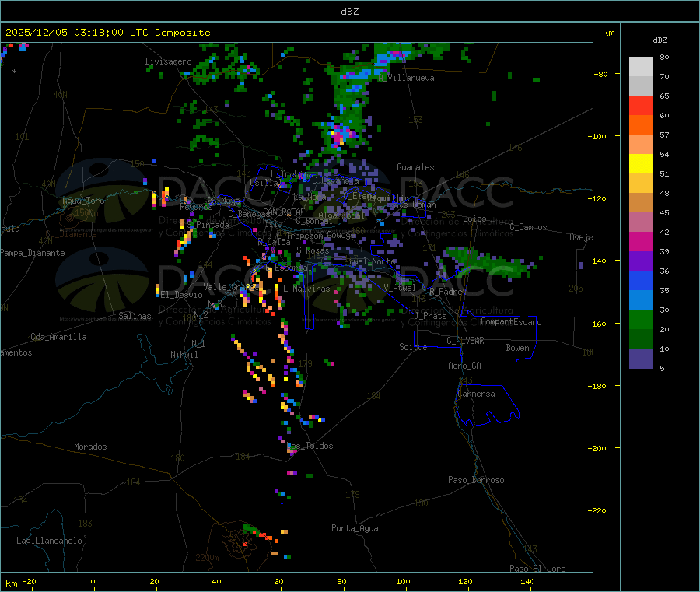
Task: Click the green echo area east of R_Padre
Action: click(489, 261)
